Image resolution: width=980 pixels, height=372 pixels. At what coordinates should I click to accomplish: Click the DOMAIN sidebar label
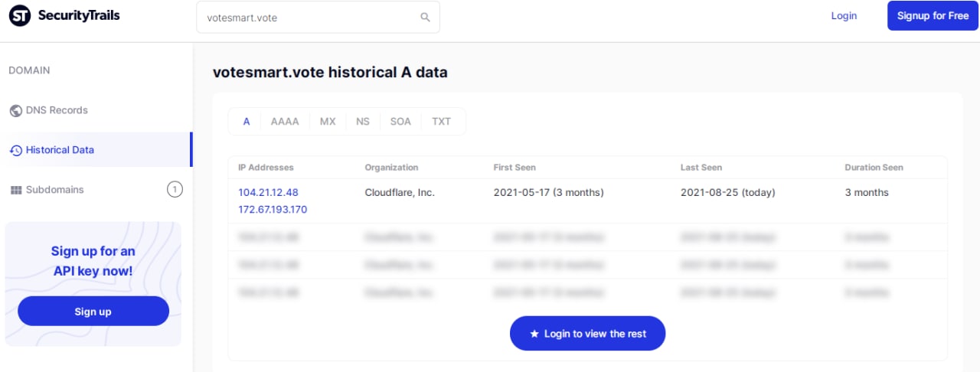click(x=29, y=70)
